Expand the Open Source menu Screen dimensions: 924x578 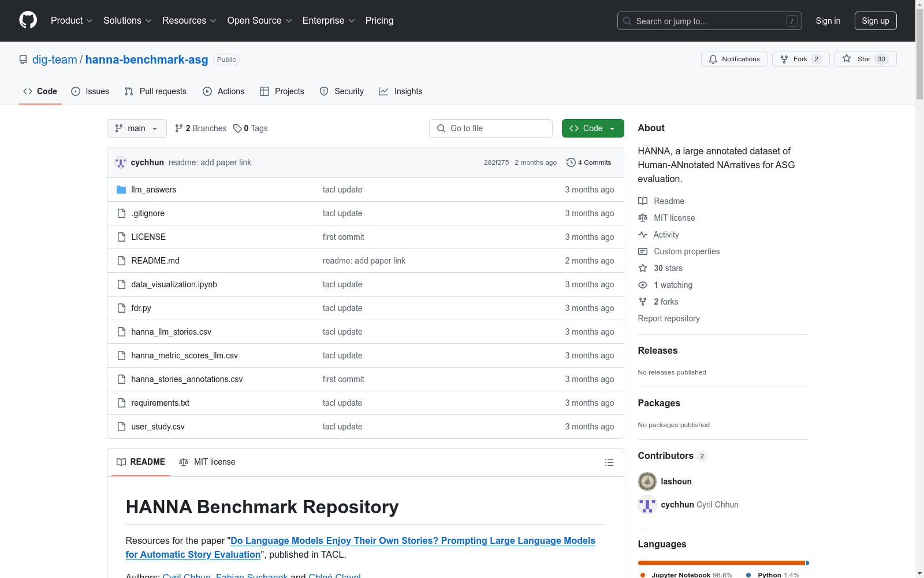(x=259, y=20)
